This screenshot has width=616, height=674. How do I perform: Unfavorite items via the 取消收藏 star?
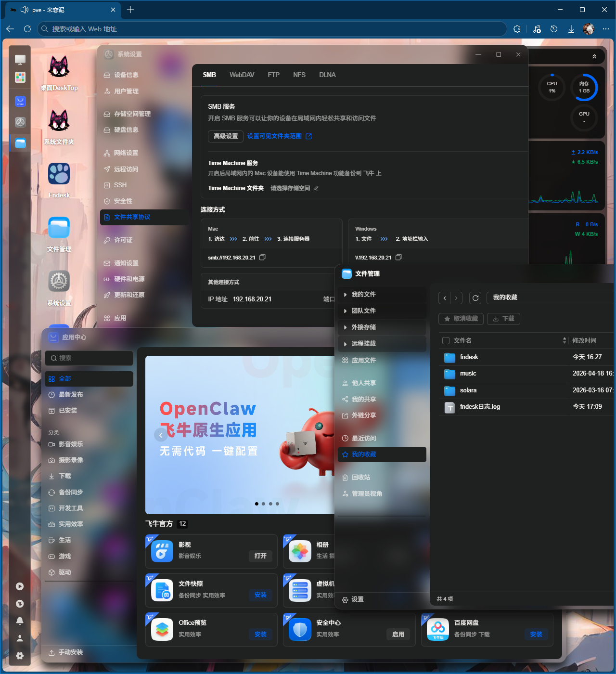(460, 319)
